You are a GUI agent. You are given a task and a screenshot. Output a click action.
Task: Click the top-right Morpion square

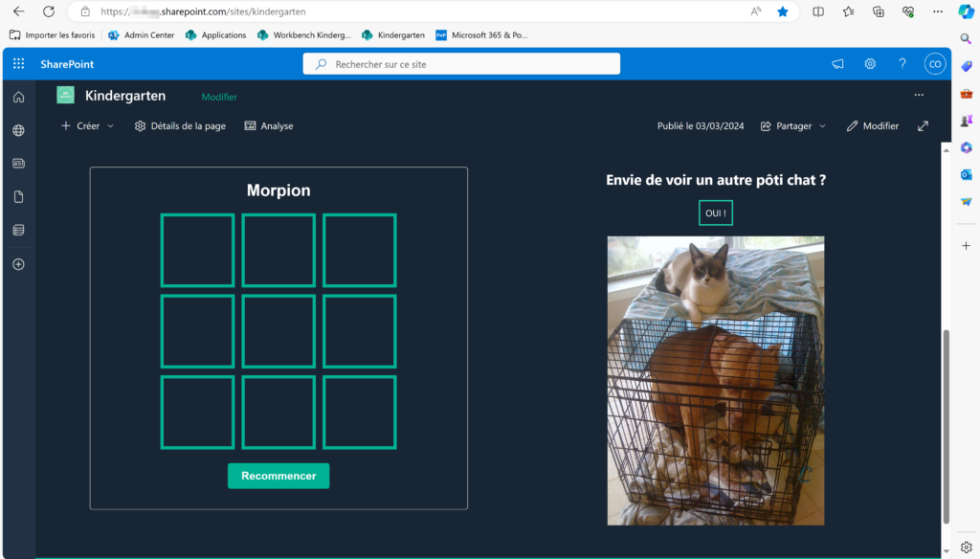pyautogui.click(x=360, y=250)
